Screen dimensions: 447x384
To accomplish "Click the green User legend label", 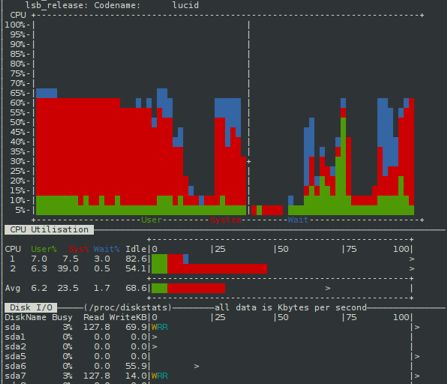I will pyautogui.click(x=151, y=220).
